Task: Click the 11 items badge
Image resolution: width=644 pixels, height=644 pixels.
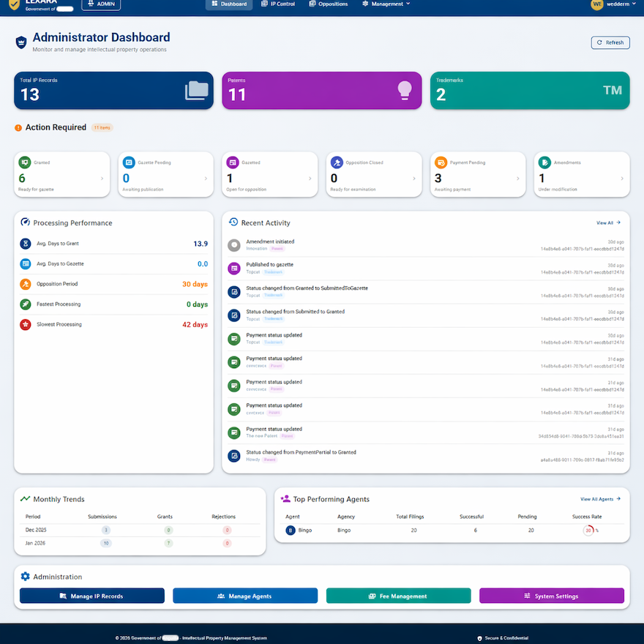Action: 102,128
